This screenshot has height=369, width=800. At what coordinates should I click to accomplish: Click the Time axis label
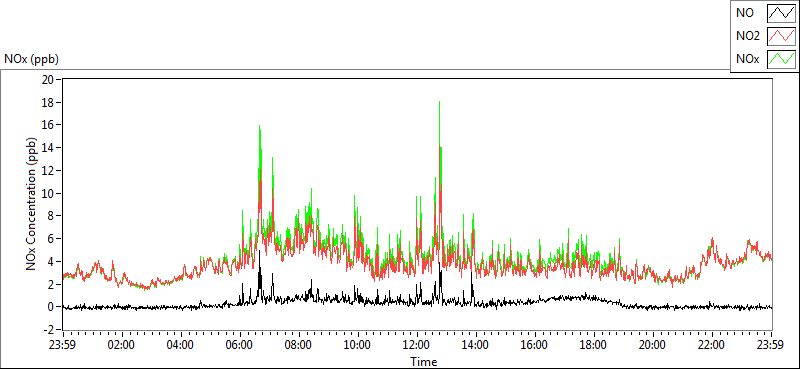pyautogui.click(x=423, y=362)
